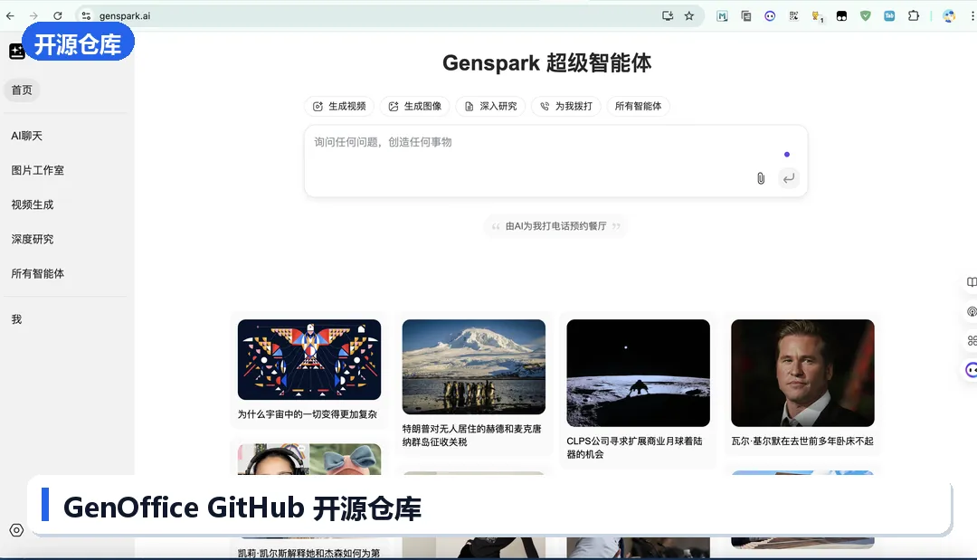Bookmark this page with the star icon

pyautogui.click(x=689, y=15)
